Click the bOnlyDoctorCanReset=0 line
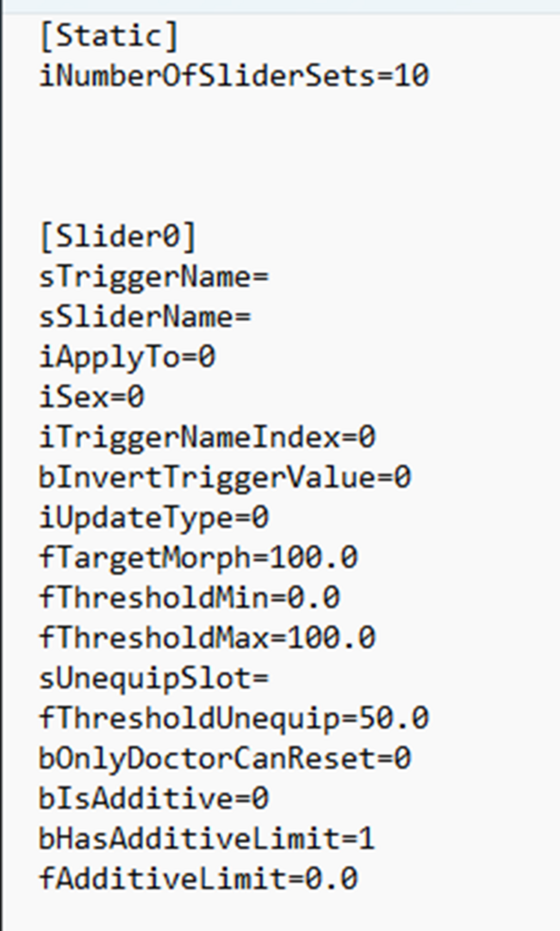The width and height of the screenshot is (560, 931). click(x=226, y=759)
